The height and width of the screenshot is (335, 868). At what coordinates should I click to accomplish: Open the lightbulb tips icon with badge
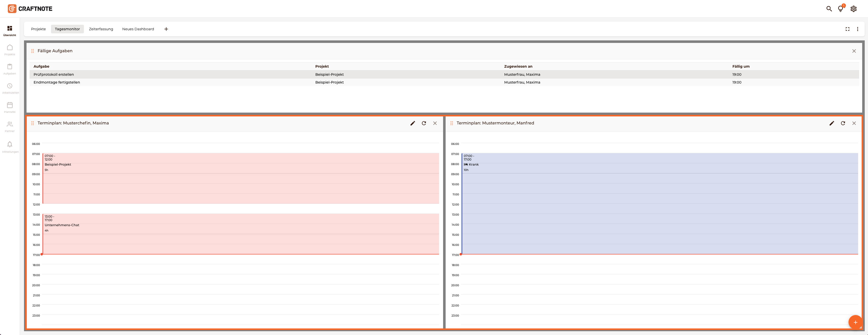(841, 8)
